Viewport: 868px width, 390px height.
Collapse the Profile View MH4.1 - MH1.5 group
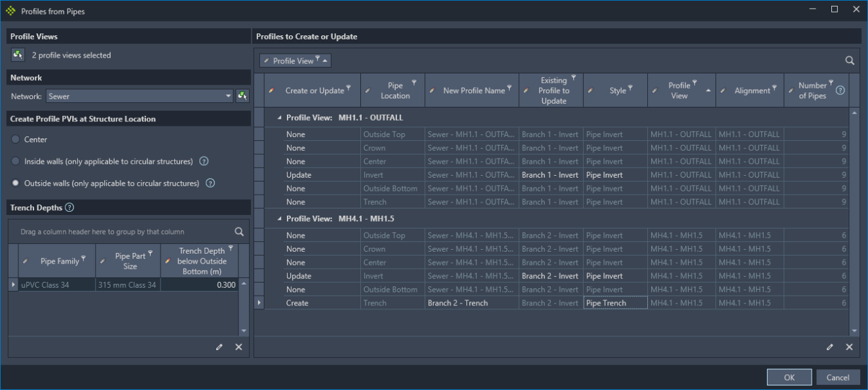[280, 219]
